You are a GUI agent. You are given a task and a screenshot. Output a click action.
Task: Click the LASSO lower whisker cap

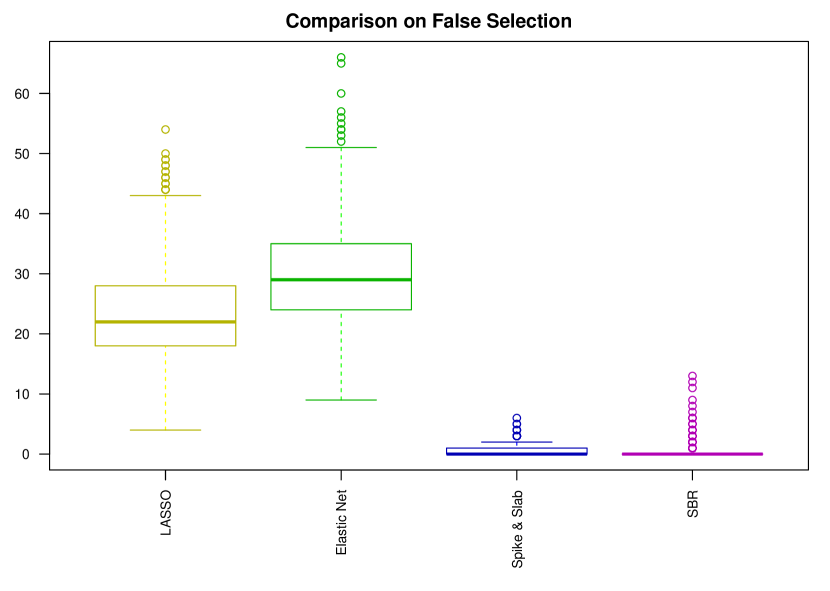click(165, 430)
